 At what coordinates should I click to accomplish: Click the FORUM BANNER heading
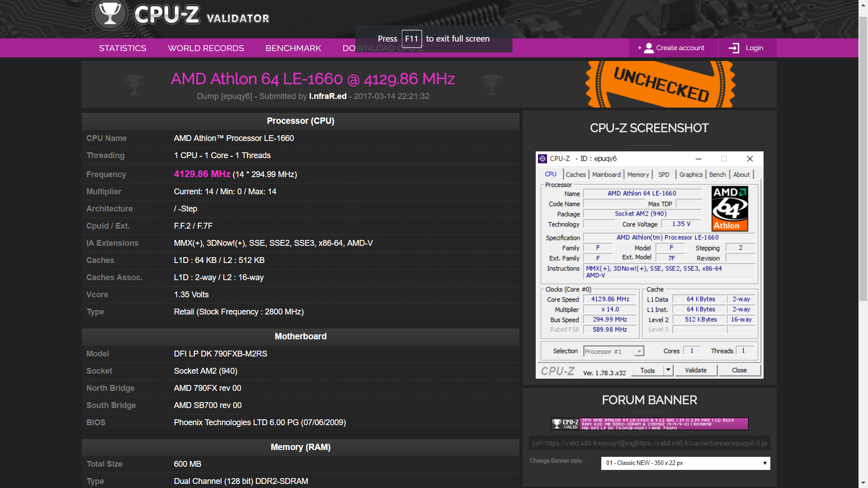[x=649, y=400]
